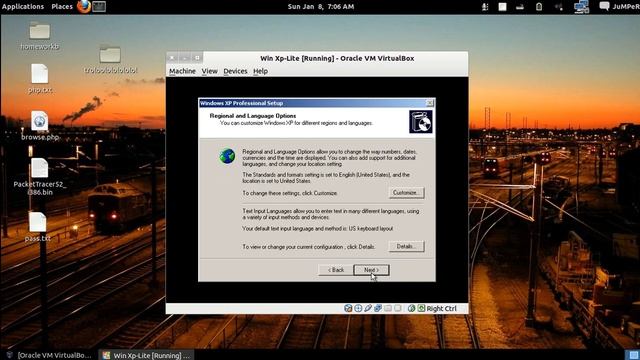Image resolution: width=640 pixels, height=360 pixels.
Task: Click the shared folders icon in VirtualBox status bar
Action: pyautogui.click(x=388, y=308)
